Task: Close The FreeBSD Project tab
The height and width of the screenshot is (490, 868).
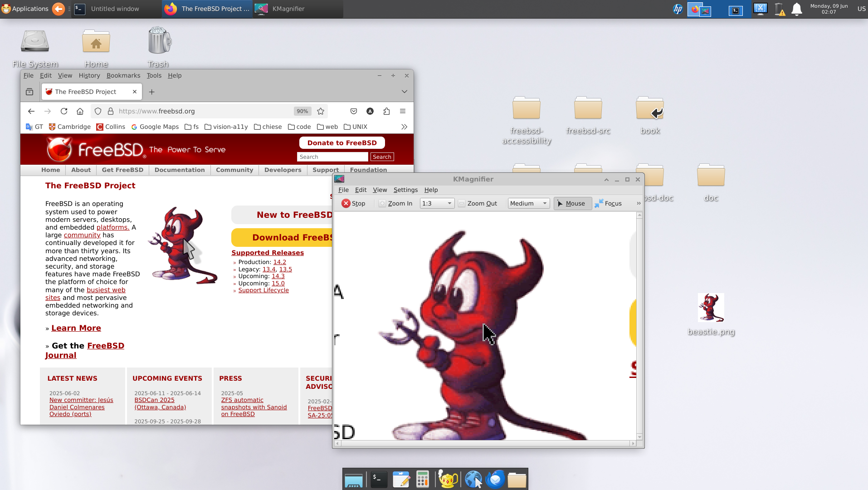Action: (x=135, y=92)
